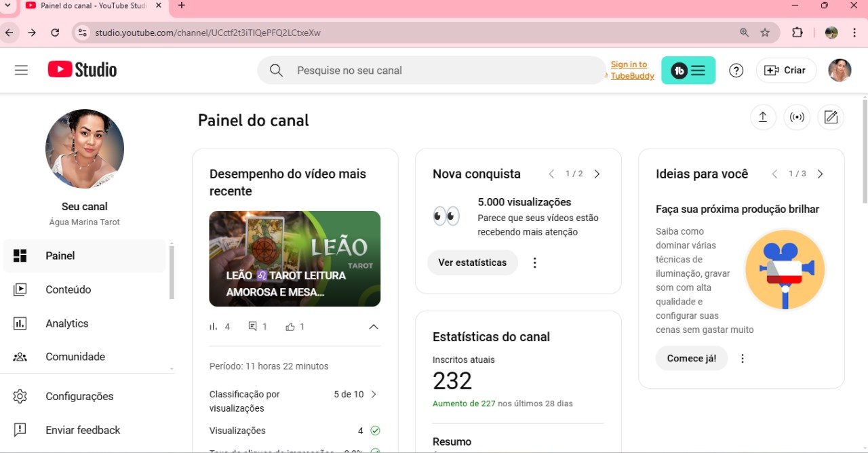This screenshot has width=868, height=453.
Task: Open a new browser tab
Action: pos(181,5)
